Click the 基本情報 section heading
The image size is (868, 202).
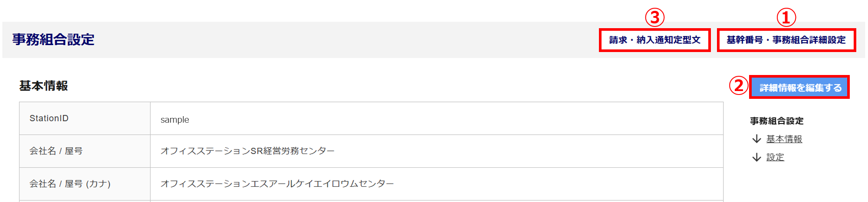43,86
